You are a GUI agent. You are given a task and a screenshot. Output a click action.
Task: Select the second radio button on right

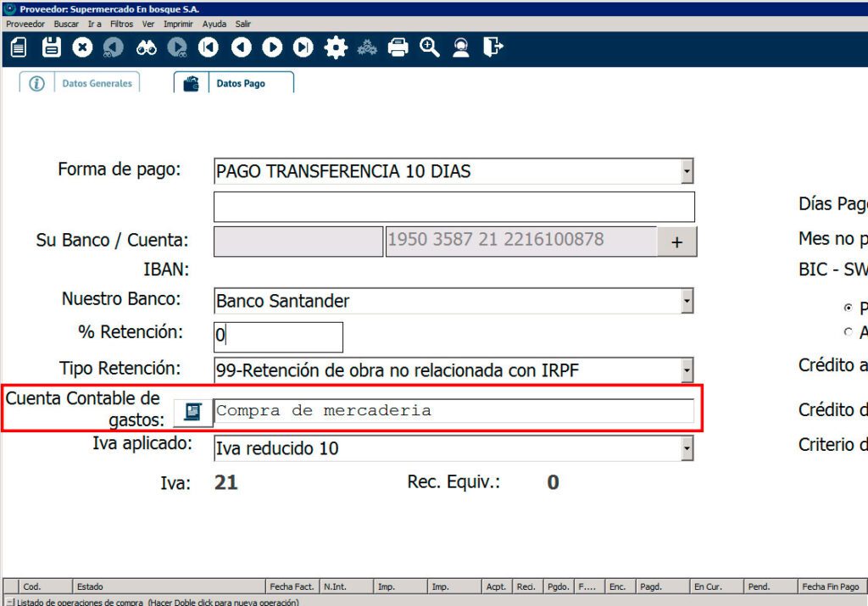point(848,332)
